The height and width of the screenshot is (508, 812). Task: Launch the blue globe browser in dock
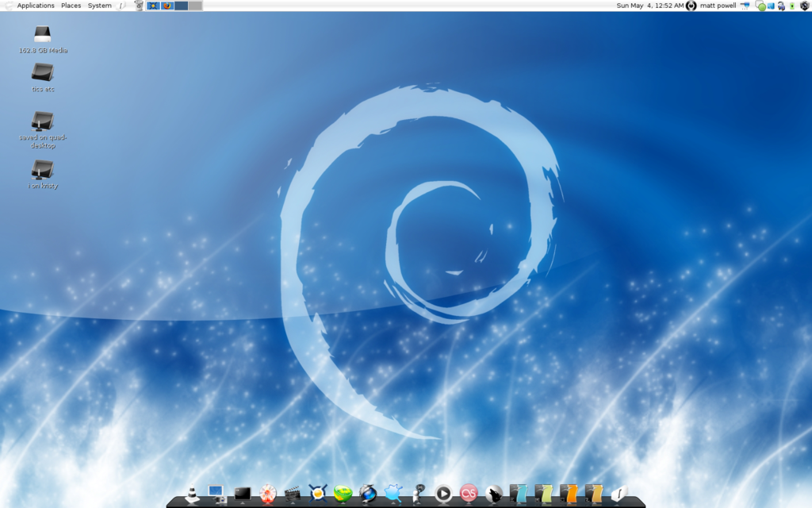(368, 493)
